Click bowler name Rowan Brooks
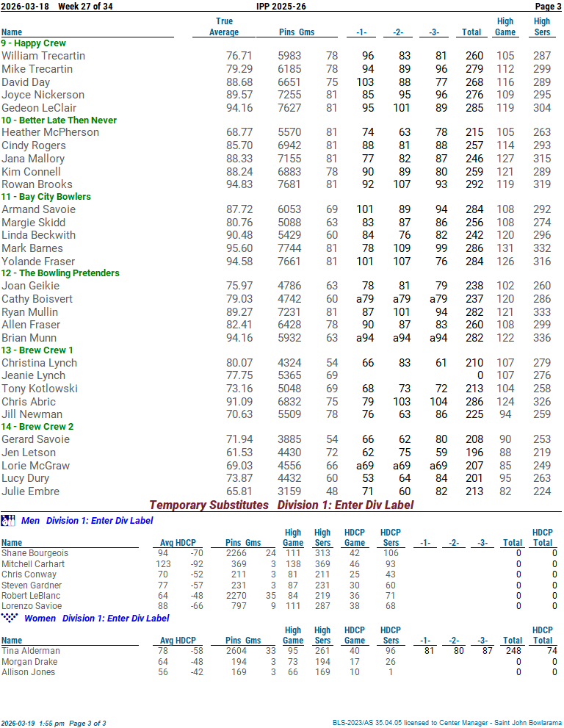Viewport: 564px width, 728px height. point(37,184)
